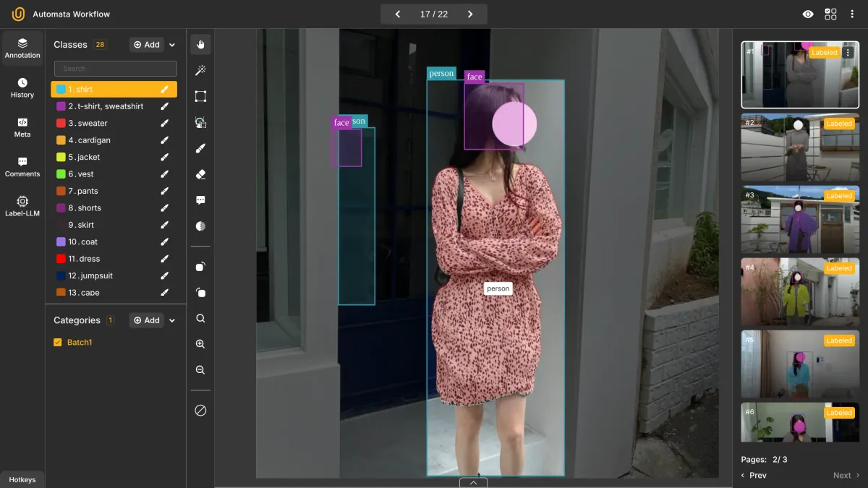Screen dimensions: 868x488
Task: Open thumbnail #3 with purple jacket
Action: (800, 219)
